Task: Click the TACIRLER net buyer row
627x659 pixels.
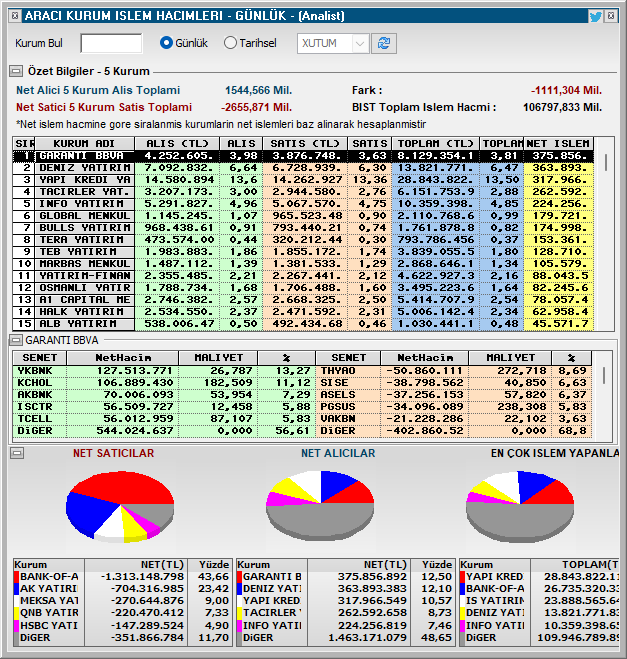Action: tap(346, 613)
